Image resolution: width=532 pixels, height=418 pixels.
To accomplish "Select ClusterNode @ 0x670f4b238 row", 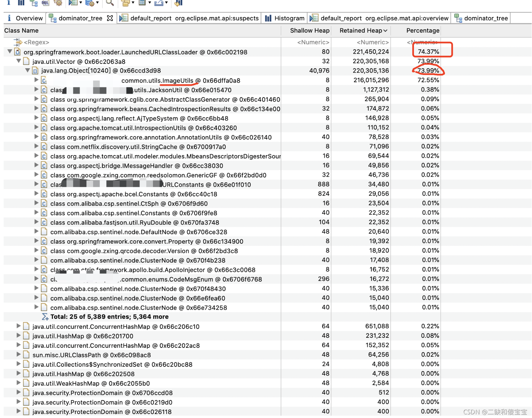I will point(222,260).
